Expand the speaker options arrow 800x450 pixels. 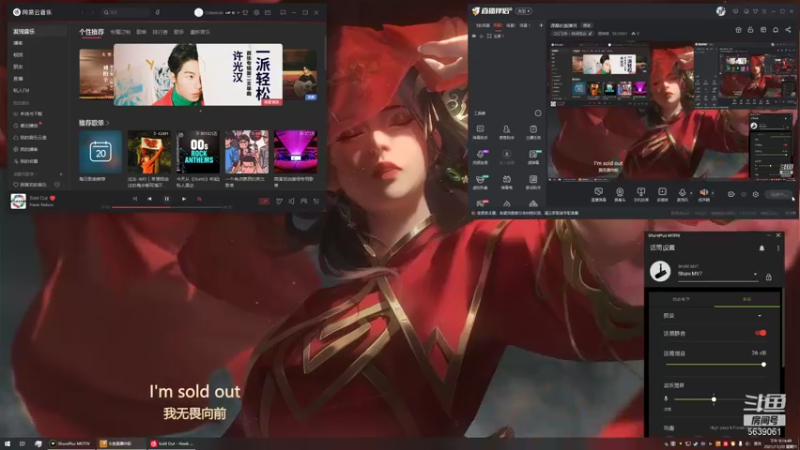(712, 193)
